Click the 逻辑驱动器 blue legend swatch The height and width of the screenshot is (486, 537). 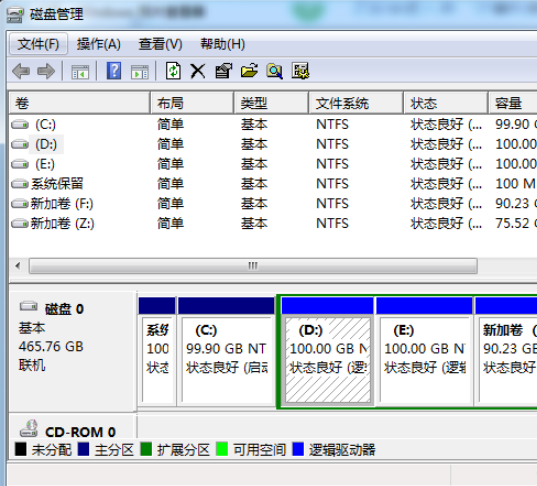(298, 449)
